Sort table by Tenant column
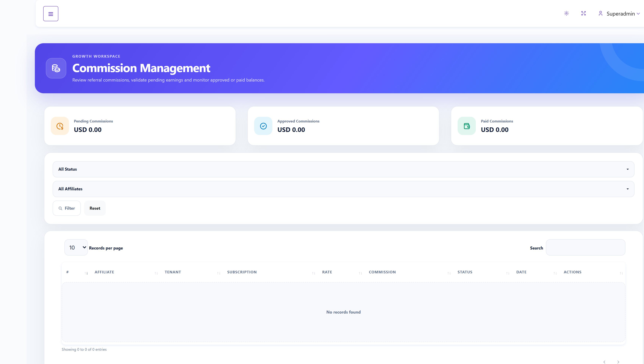 pyautogui.click(x=191, y=272)
